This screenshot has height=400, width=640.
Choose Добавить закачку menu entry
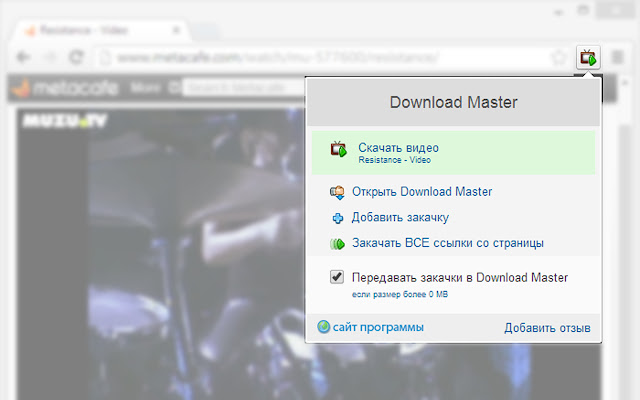click(400, 218)
